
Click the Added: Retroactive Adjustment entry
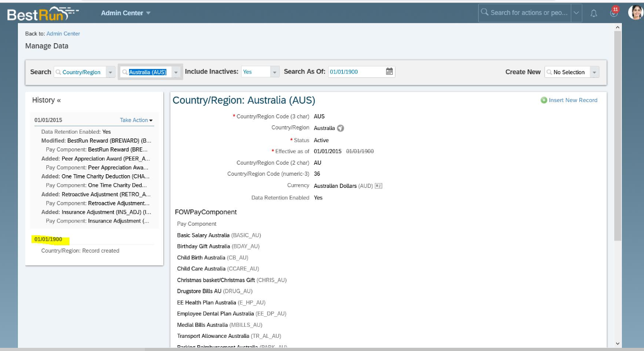[96, 194]
